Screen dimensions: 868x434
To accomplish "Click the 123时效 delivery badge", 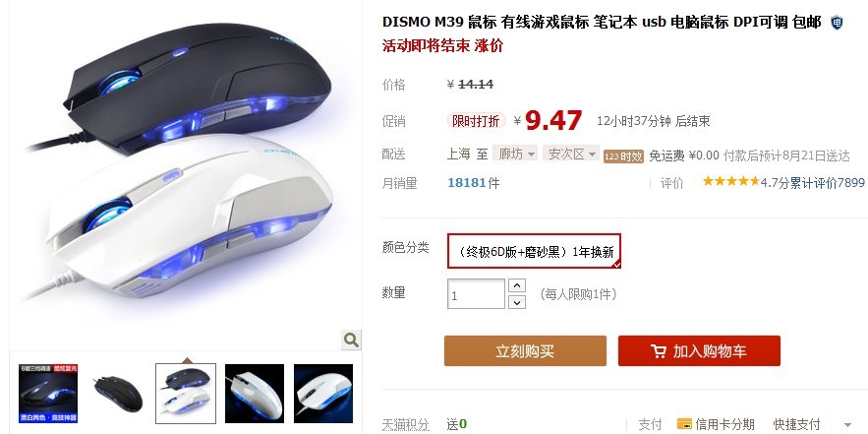I will click(623, 156).
